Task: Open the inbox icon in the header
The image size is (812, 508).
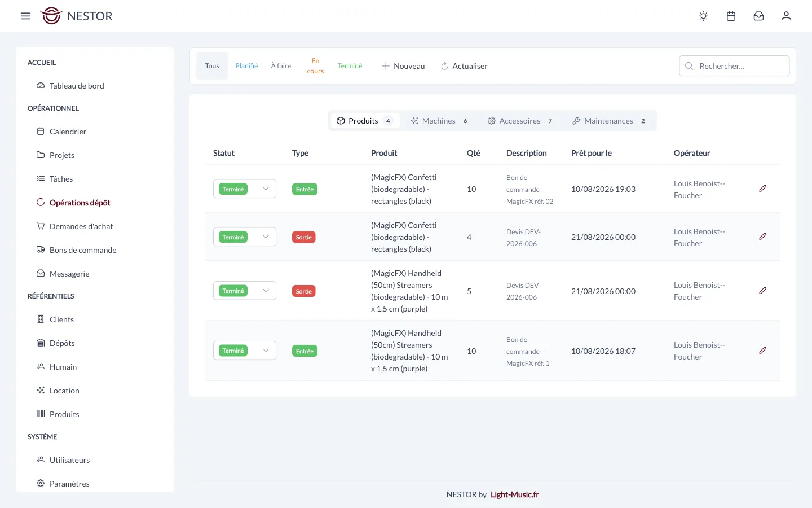Action: pos(758,16)
